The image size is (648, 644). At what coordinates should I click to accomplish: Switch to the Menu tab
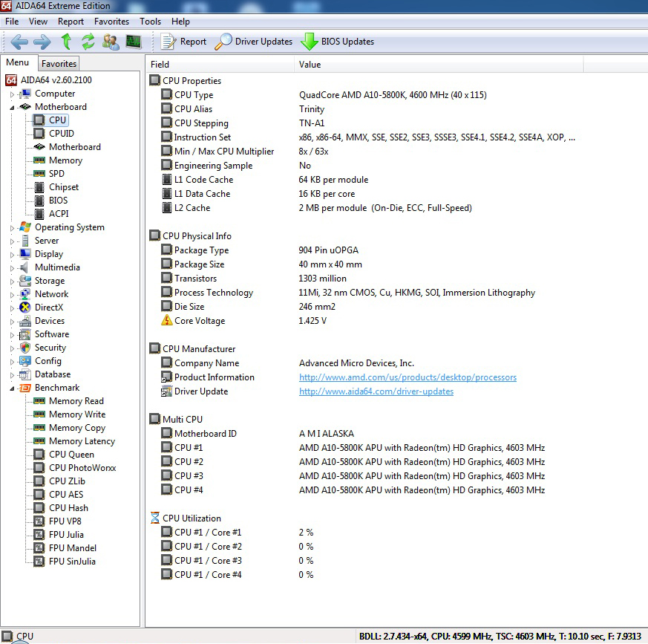click(x=17, y=62)
